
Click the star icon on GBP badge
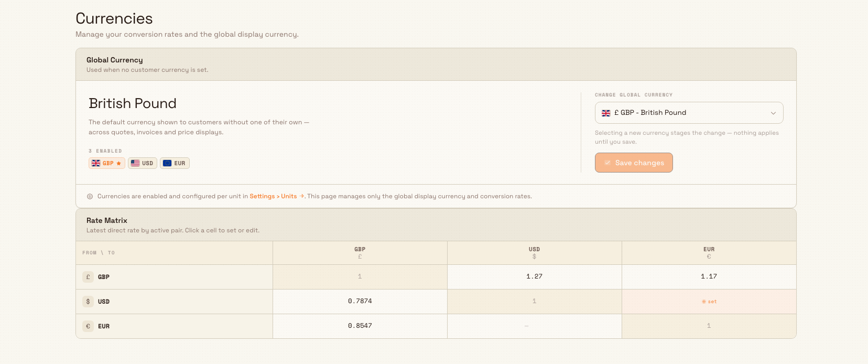pyautogui.click(x=119, y=163)
